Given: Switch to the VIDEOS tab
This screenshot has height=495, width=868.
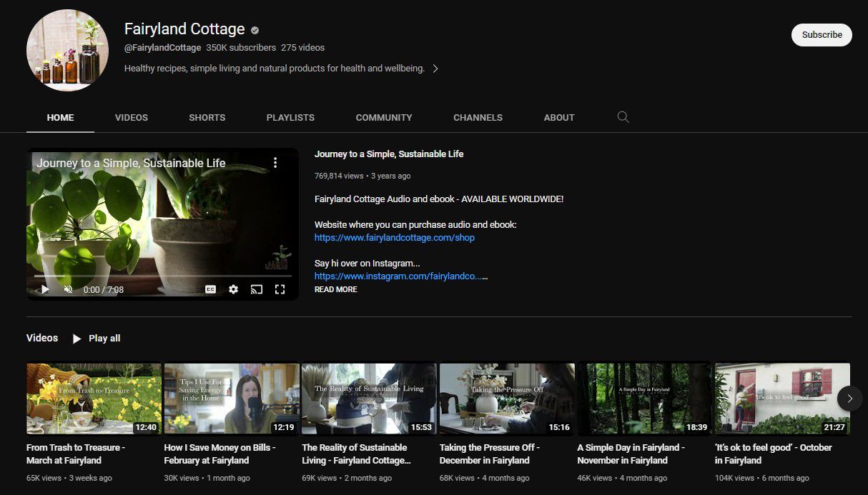Looking at the screenshot, I should point(132,117).
